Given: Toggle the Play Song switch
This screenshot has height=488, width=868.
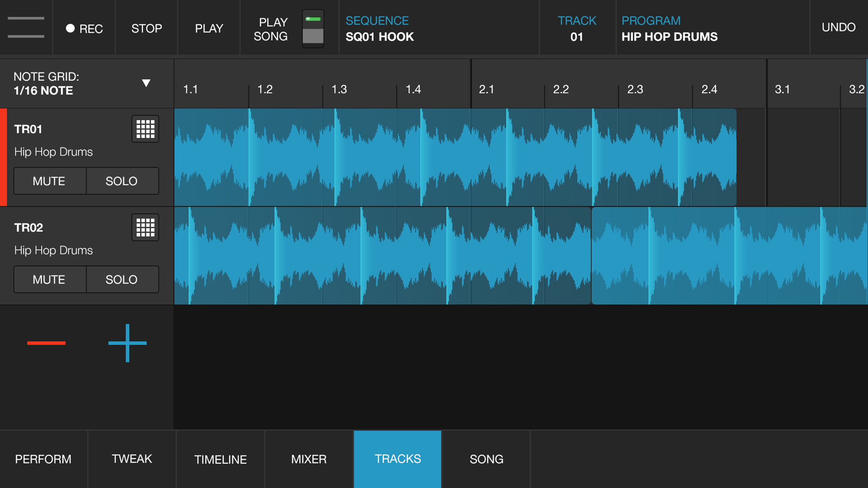Looking at the screenshot, I should 313,29.
